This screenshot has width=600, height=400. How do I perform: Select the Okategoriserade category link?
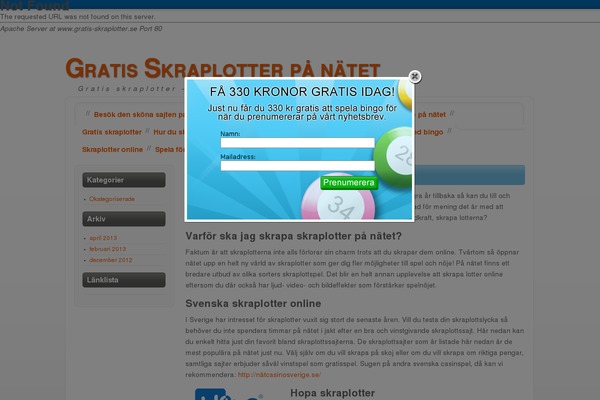click(112, 199)
